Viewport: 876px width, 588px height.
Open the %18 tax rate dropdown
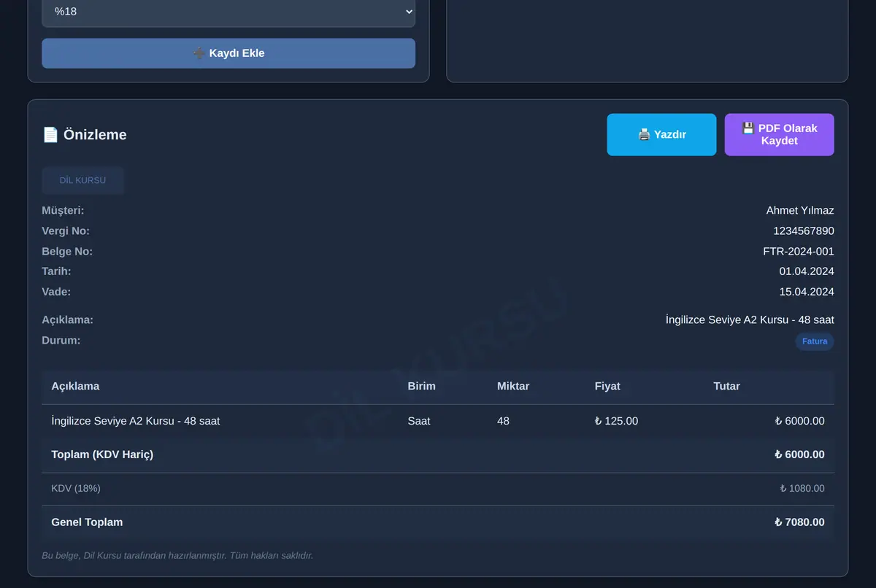click(x=228, y=12)
